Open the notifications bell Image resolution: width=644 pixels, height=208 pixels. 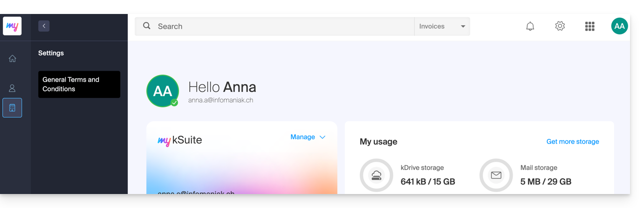coord(530,26)
